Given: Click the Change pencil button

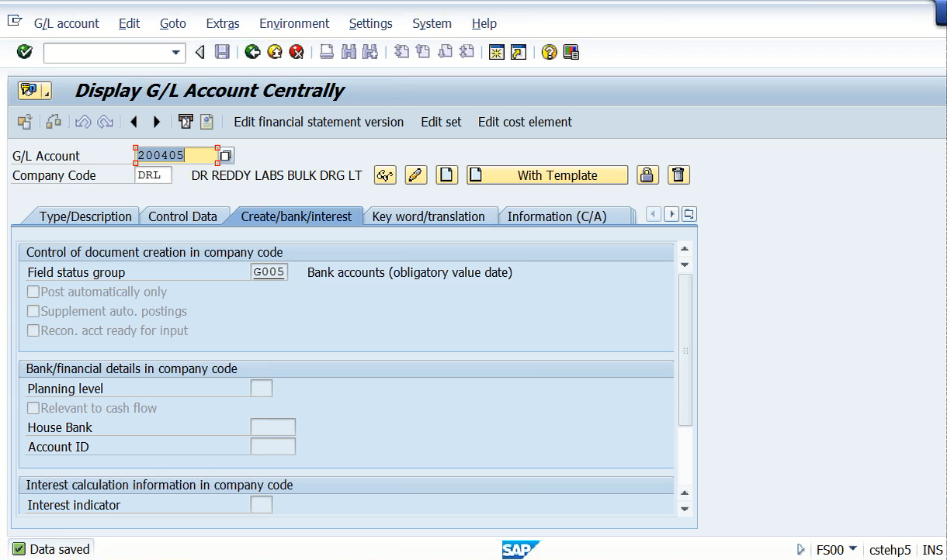Looking at the screenshot, I should pos(416,175).
